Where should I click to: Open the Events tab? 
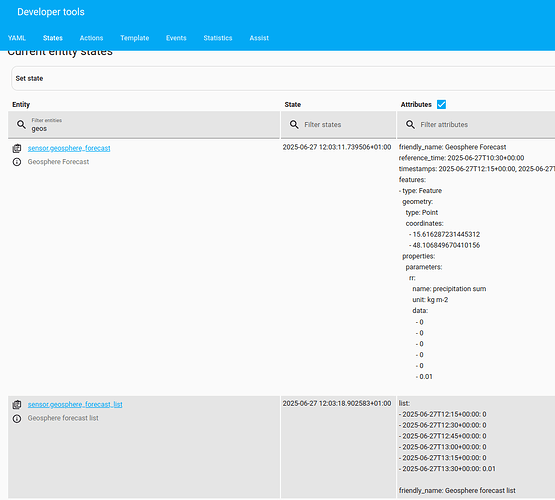(176, 38)
